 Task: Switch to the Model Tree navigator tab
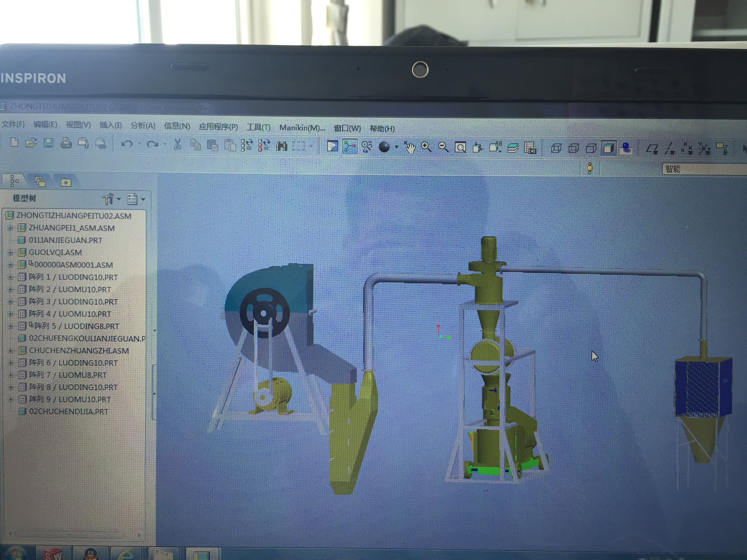click(x=14, y=181)
